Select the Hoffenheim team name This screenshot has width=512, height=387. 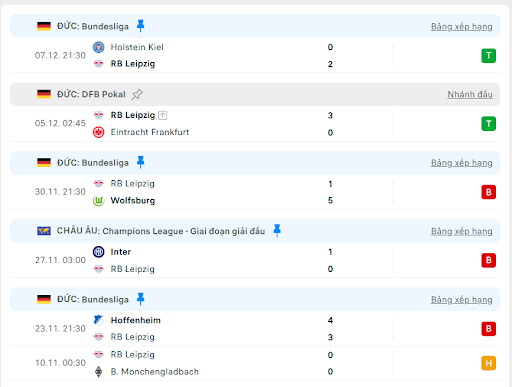point(136,320)
